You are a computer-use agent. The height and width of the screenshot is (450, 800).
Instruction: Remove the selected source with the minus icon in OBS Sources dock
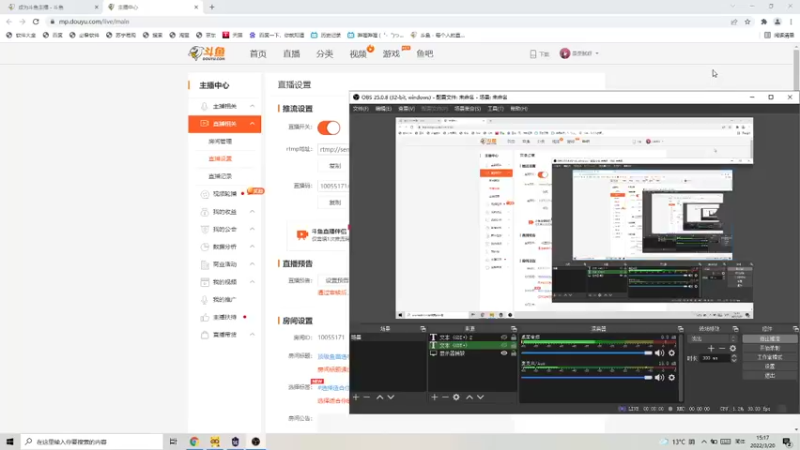click(x=445, y=397)
